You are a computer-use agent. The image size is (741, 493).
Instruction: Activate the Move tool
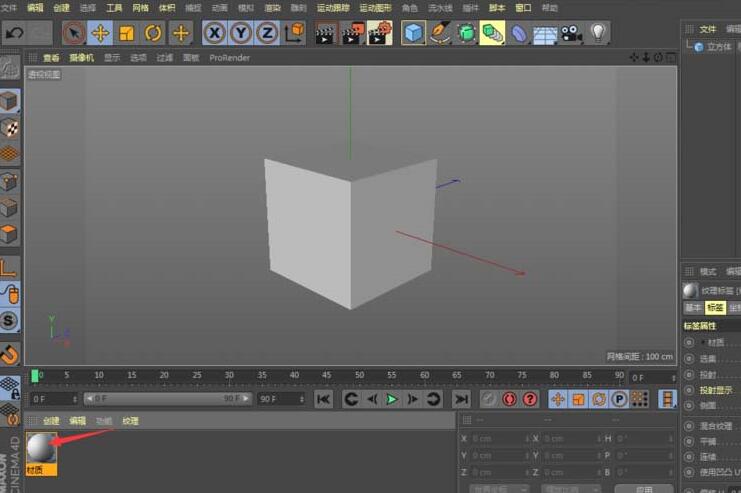[x=100, y=33]
